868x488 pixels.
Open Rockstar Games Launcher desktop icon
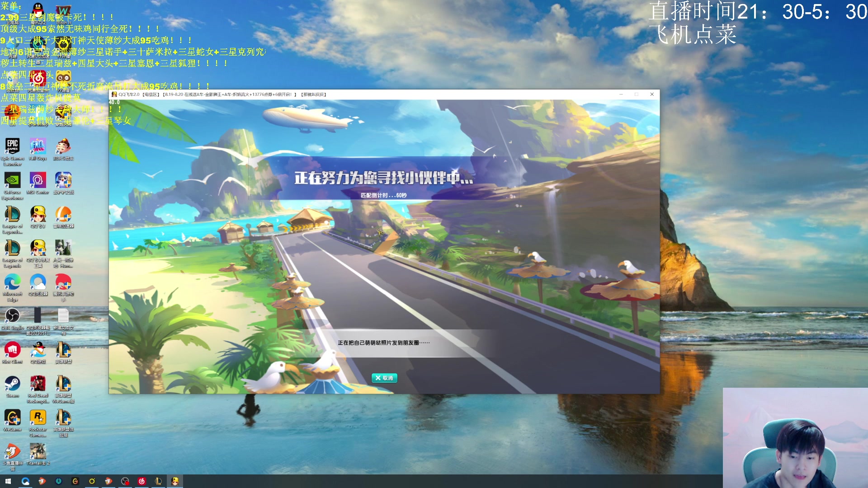click(x=38, y=423)
